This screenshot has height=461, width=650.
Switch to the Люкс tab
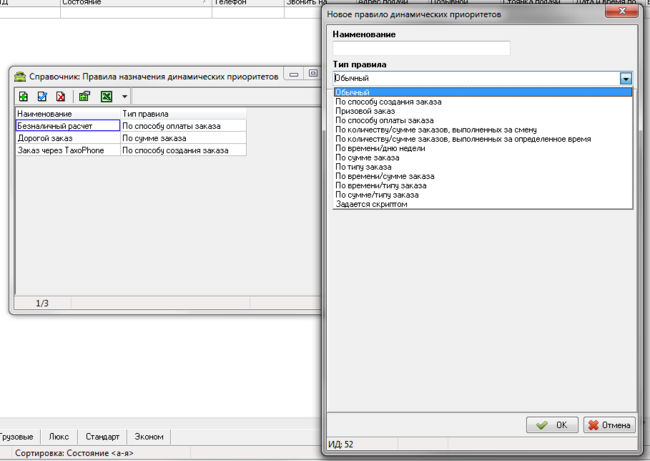[x=59, y=437]
